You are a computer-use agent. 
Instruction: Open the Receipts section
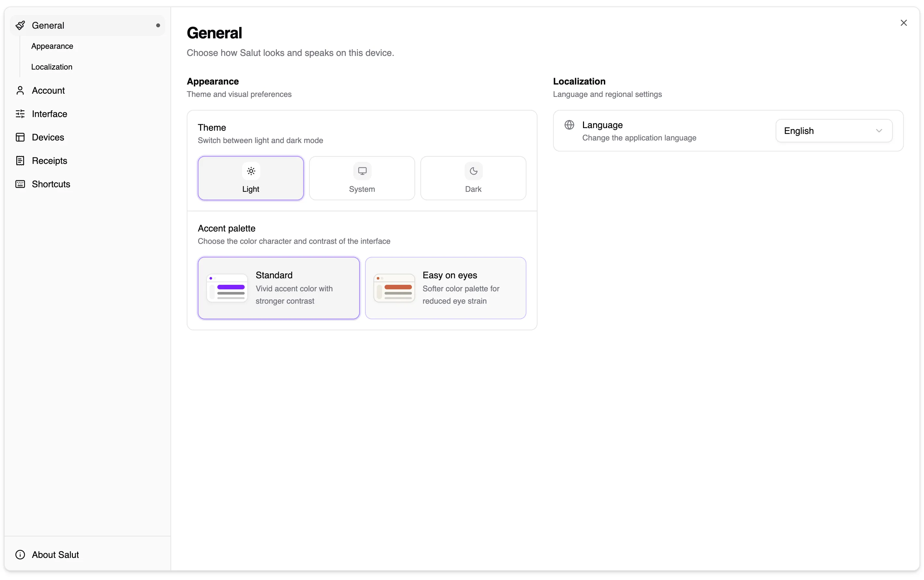(88, 161)
